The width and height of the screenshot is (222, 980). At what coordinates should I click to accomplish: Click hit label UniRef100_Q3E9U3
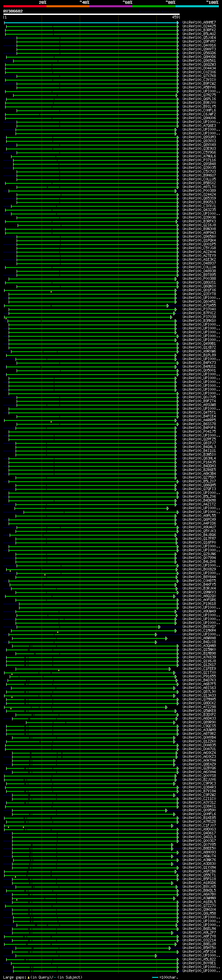coord(199,148)
